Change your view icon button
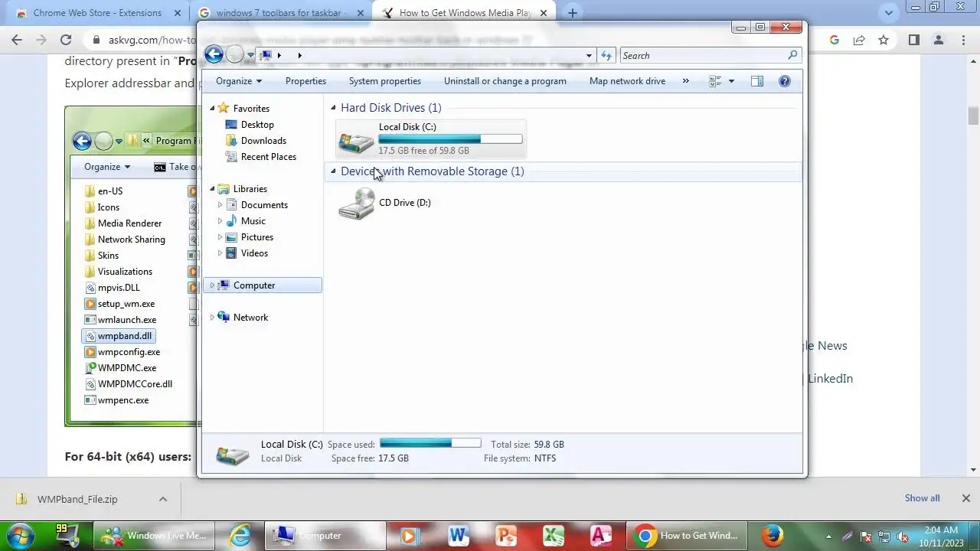The image size is (980, 551). 715,81
